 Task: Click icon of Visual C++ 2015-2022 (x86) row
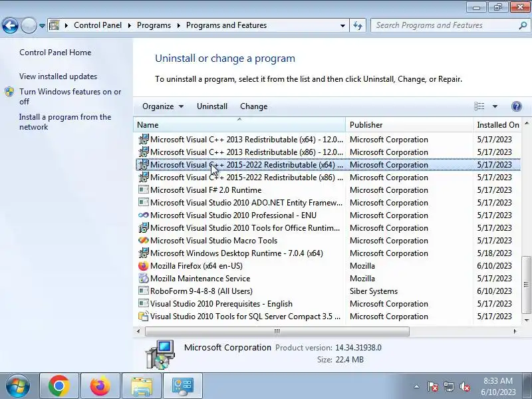pyautogui.click(x=144, y=177)
